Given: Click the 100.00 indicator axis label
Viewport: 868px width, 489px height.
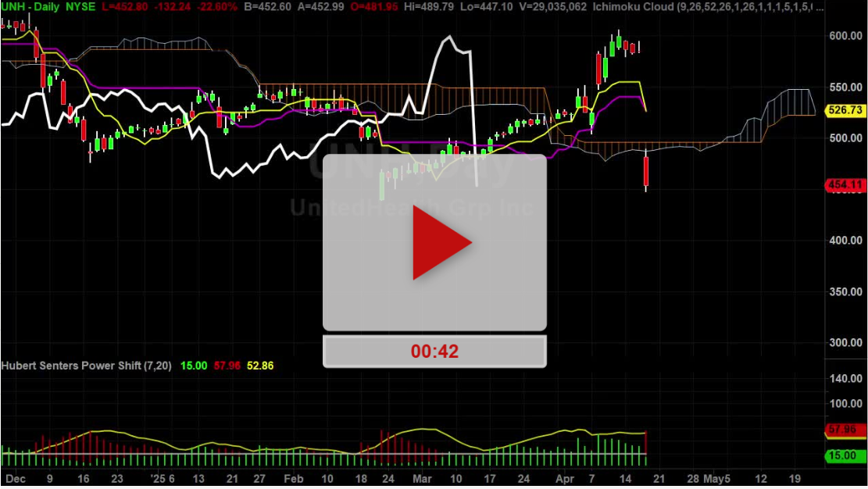Looking at the screenshot, I should [845, 404].
